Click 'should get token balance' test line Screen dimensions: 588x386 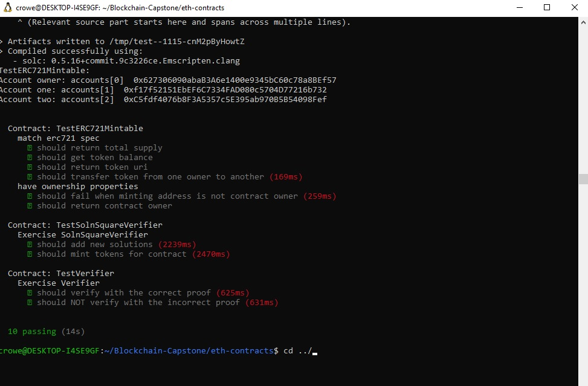[95, 158]
